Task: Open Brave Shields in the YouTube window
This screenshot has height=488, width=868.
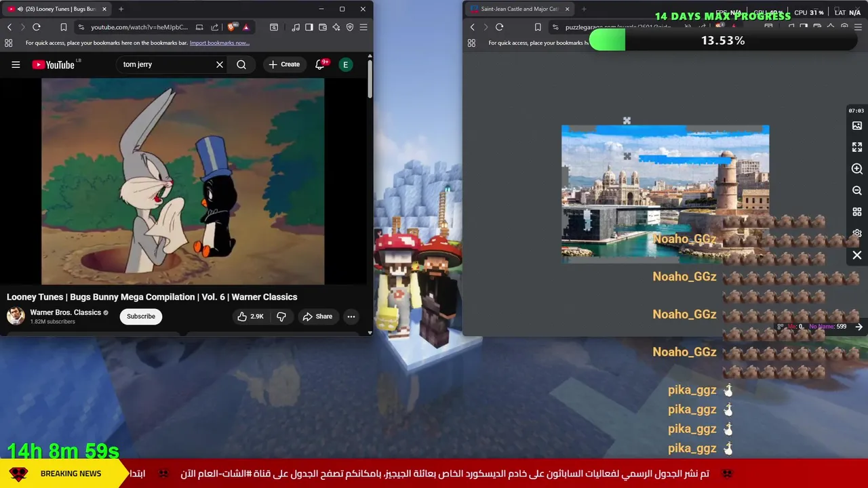Action: pyautogui.click(x=232, y=27)
